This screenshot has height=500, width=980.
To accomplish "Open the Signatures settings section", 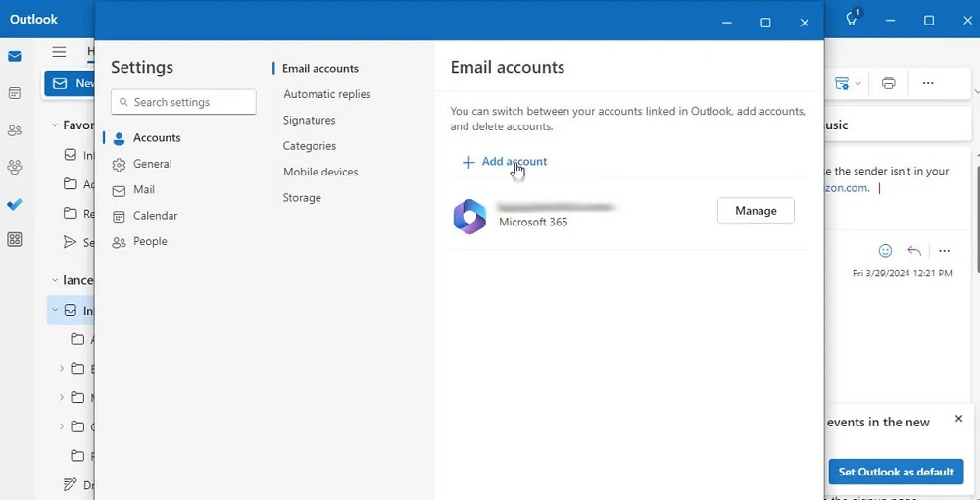I will pos(310,120).
